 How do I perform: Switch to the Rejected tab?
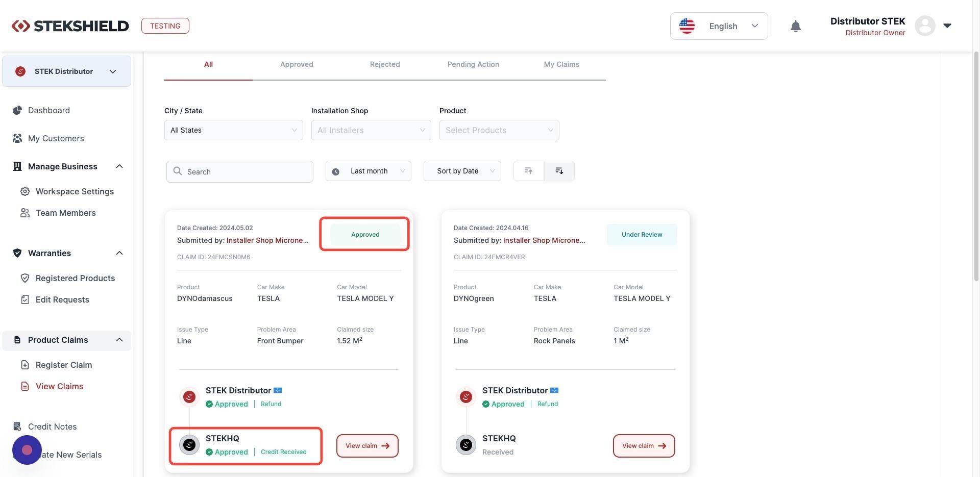[385, 64]
